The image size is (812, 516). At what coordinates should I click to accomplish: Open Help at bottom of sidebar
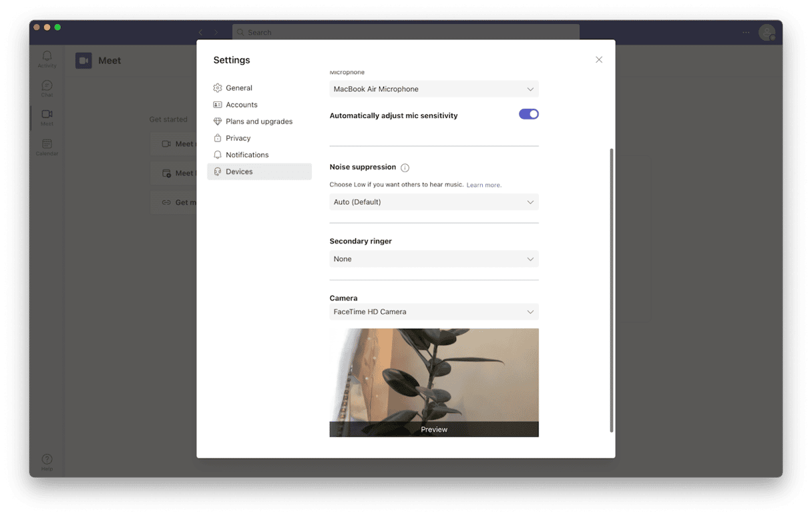point(47,462)
